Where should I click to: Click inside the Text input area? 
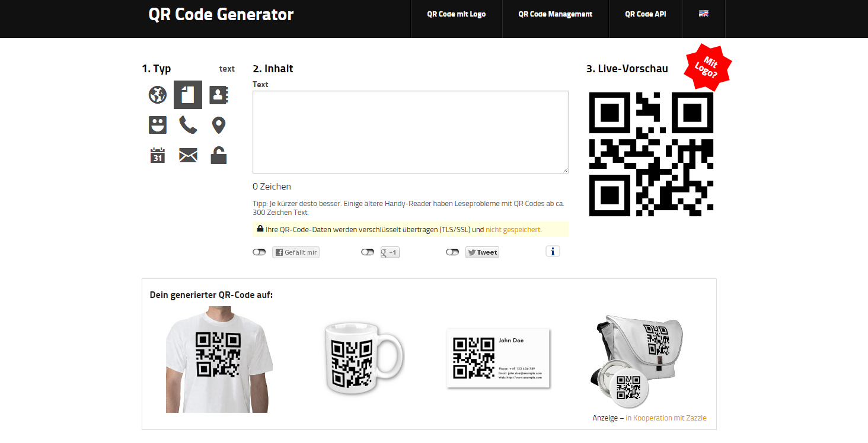point(410,132)
